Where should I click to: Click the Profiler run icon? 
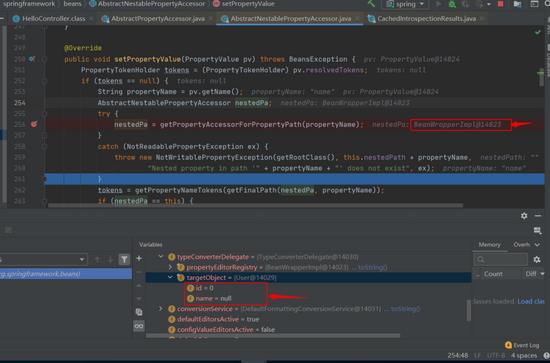tap(480, 4)
